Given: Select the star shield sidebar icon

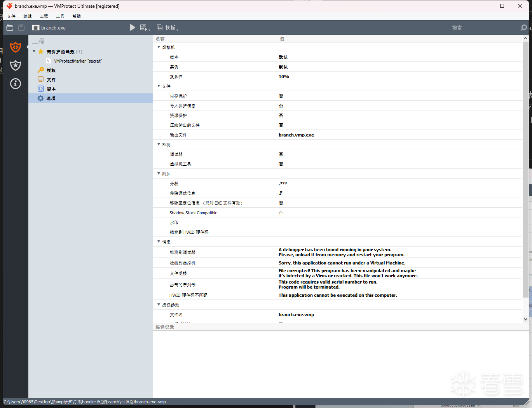Looking at the screenshot, I should pyautogui.click(x=16, y=65).
